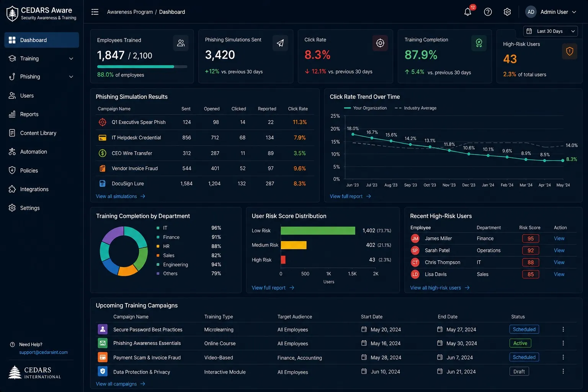Screen dimensions: 588x392
Task: View Sarah Patel's risk details
Action: coord(559,250)
